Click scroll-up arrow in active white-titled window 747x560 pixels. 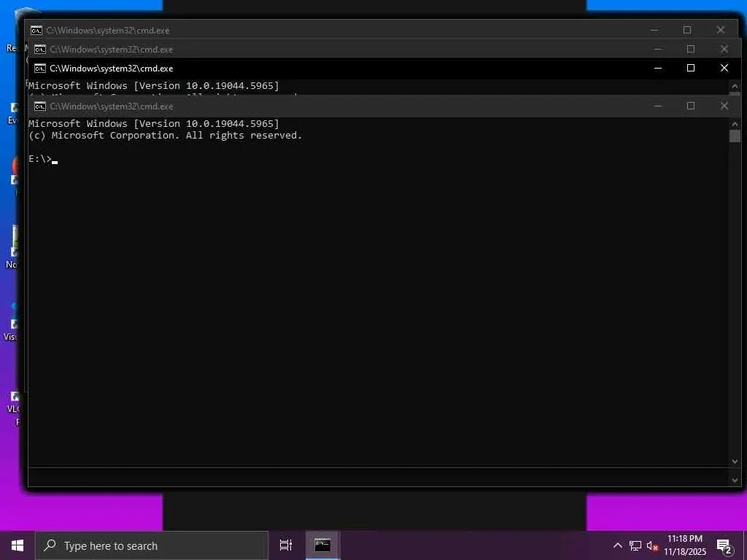click(x=735, y=86)
